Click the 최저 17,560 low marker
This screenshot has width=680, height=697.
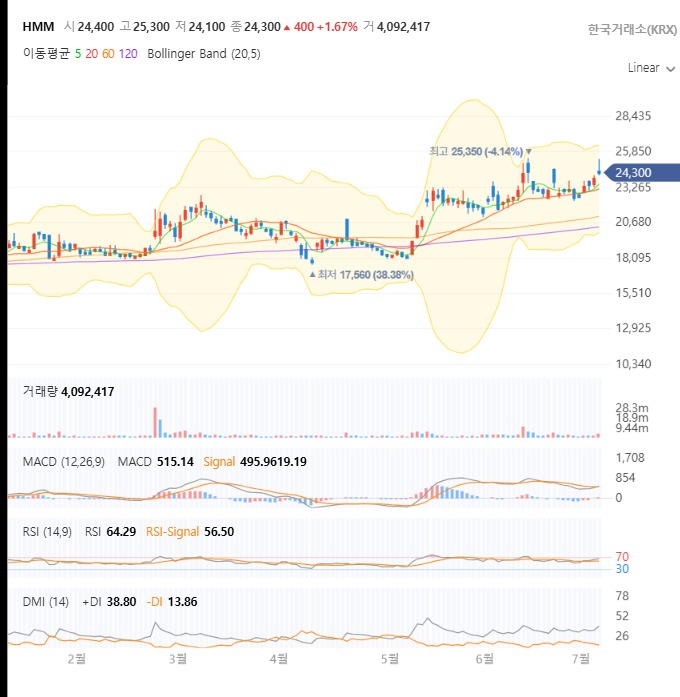click(361, 275)
